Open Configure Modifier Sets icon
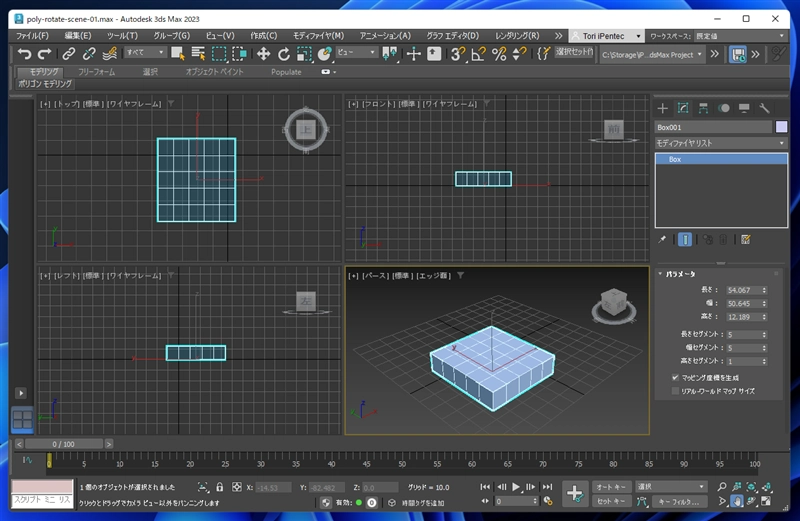 (x=745, y=239)
